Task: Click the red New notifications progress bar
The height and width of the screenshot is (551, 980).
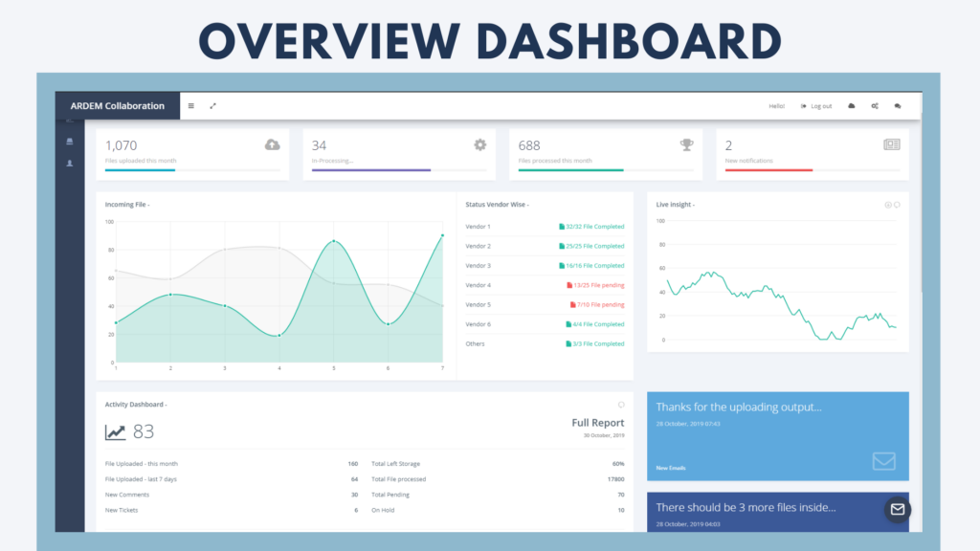Action: tap(768, 170)
